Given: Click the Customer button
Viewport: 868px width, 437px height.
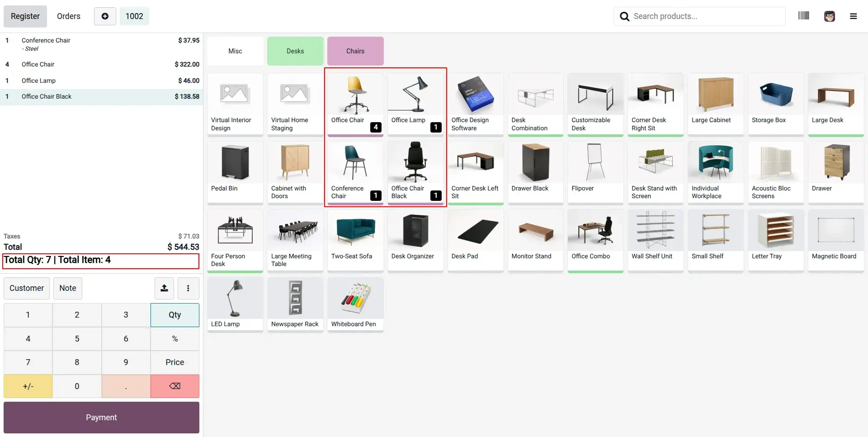Looking at the screenshot, I should coord(27,288).
